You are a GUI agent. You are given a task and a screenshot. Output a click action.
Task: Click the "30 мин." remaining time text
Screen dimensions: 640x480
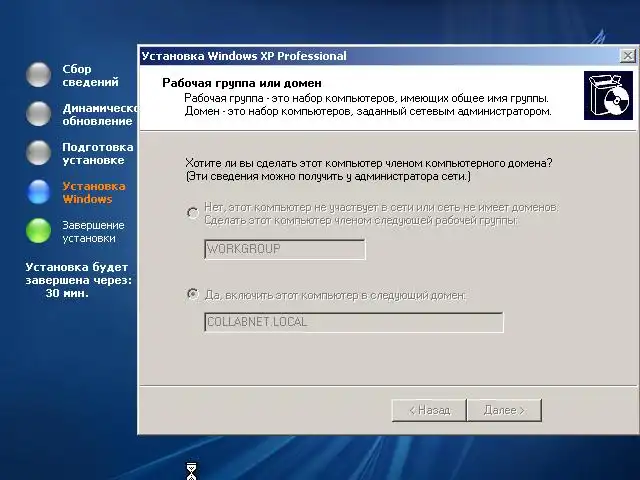coord(67,293)
